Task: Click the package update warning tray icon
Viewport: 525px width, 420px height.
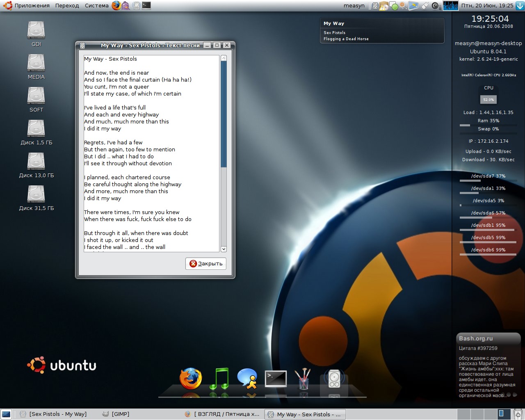Action: pyautogui.click(x=384, y=6)
